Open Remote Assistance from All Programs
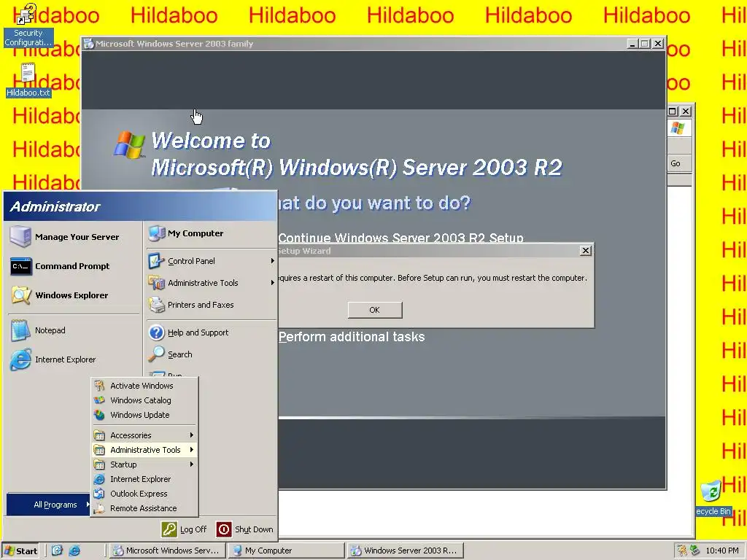The width and height of the screenshot is (747, 560). [144, 508]
